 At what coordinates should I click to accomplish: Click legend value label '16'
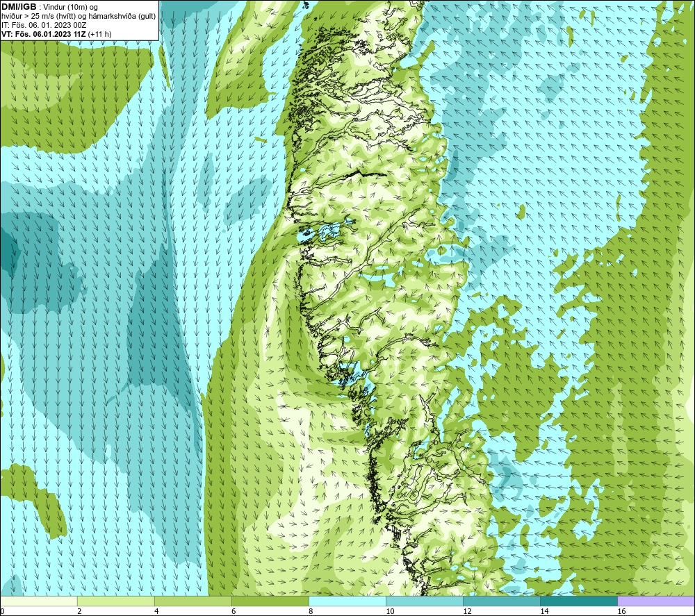pos(621,612)
